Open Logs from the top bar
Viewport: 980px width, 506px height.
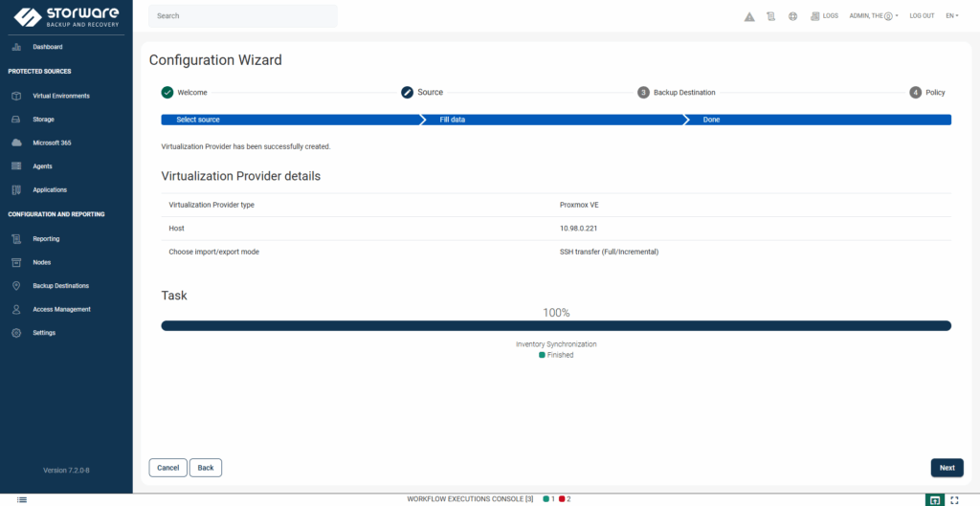[x=824, y=16]
